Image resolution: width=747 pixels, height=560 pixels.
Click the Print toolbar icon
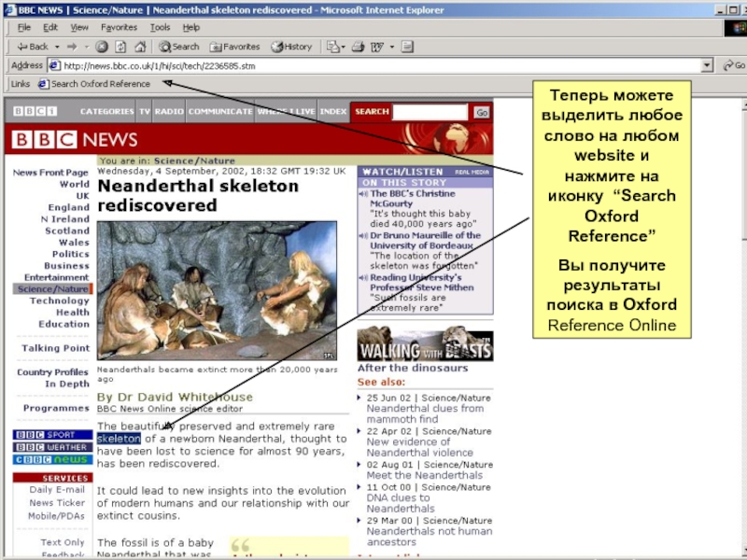(358, 47)
